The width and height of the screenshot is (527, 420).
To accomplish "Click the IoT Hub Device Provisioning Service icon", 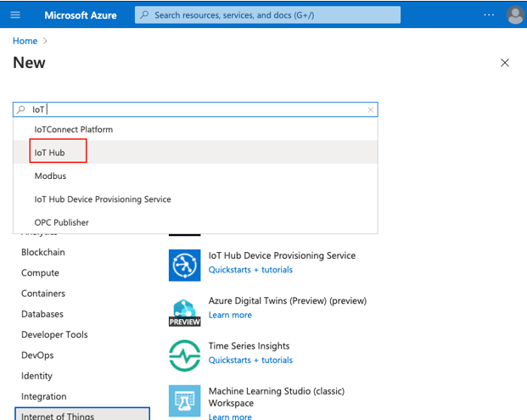I will pyautogui.click(x=184, y=265).
